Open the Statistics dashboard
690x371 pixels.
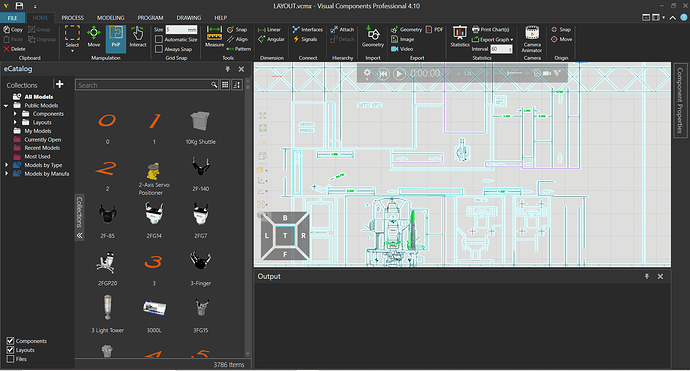pos(460,36)
